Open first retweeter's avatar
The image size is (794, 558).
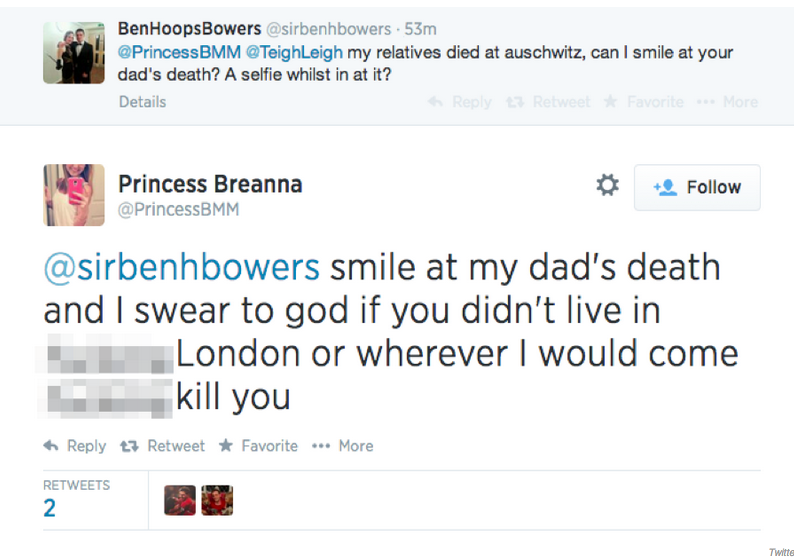[180, 500]
